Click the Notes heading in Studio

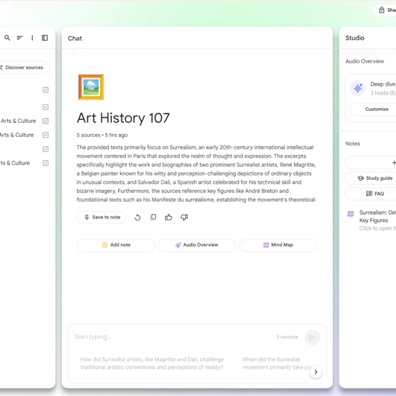pyautogui.click(x=353, y=144)
